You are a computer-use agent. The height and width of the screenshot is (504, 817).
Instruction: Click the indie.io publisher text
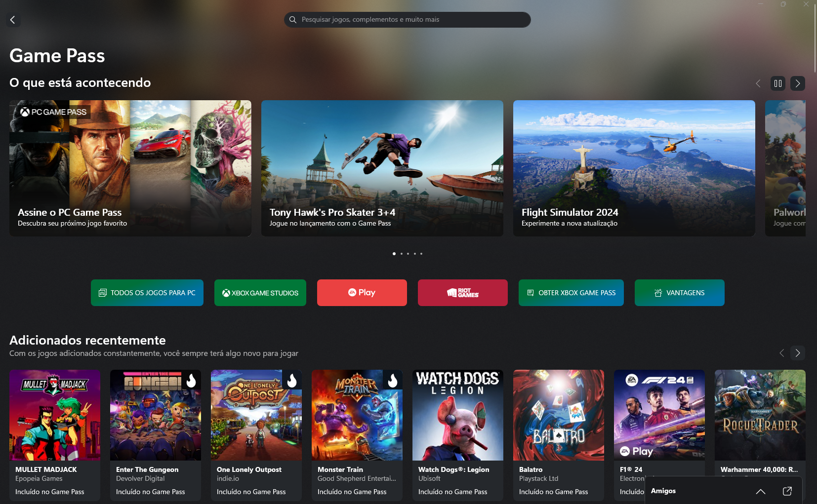point(228,478)
